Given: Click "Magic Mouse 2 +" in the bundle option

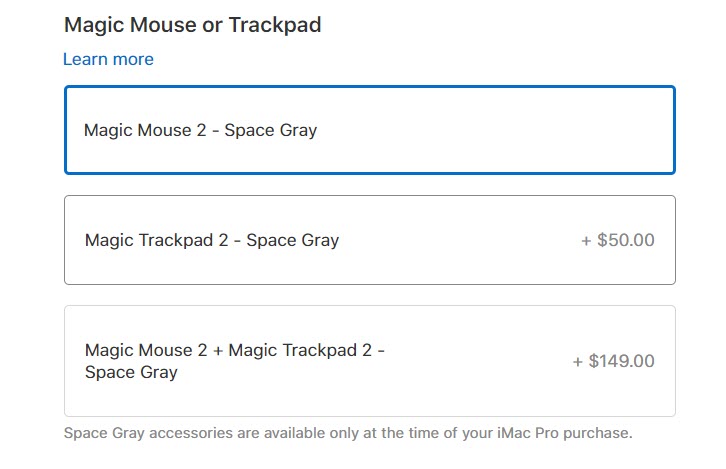Looking at the screenshot, I should pos(154,350).
